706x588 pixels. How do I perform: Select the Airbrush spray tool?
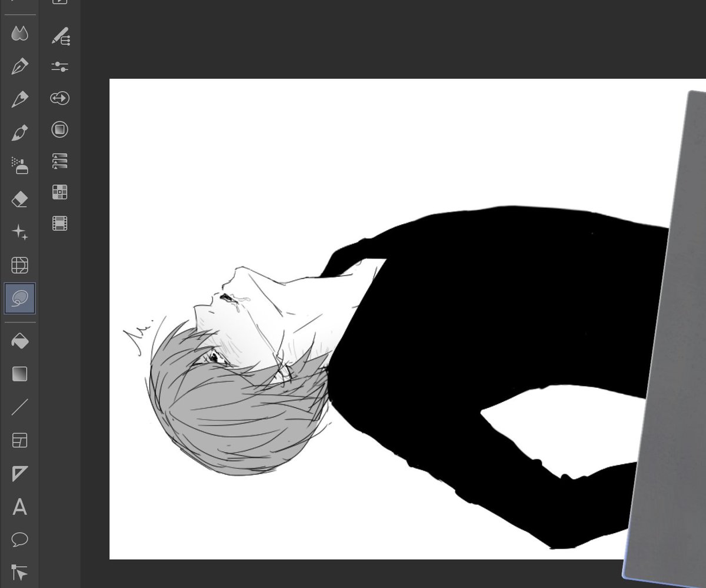point(19,166)
